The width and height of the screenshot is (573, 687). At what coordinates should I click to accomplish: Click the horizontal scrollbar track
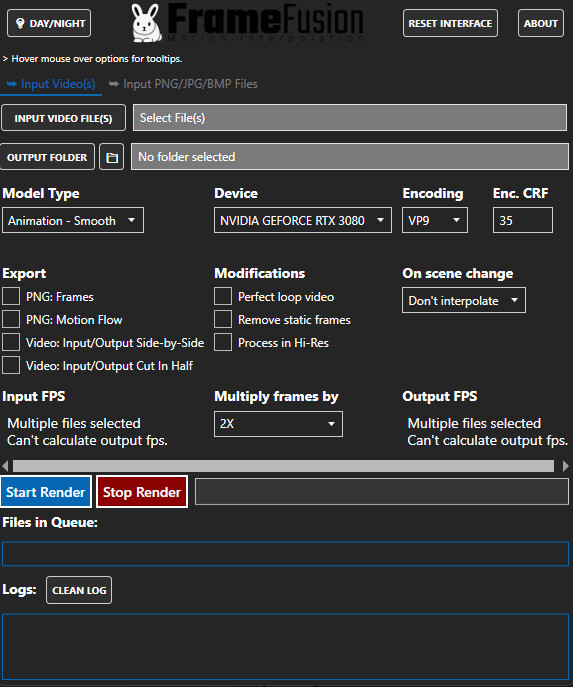283,466
